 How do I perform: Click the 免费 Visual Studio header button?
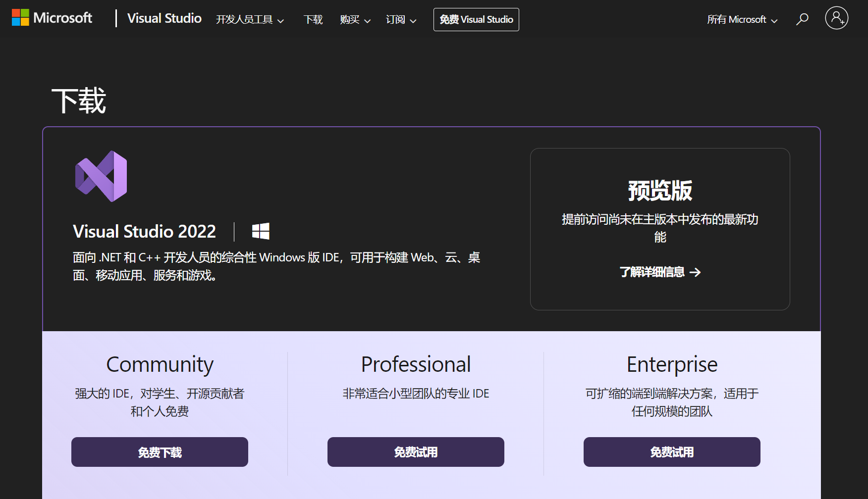click(x=476, y=19)
